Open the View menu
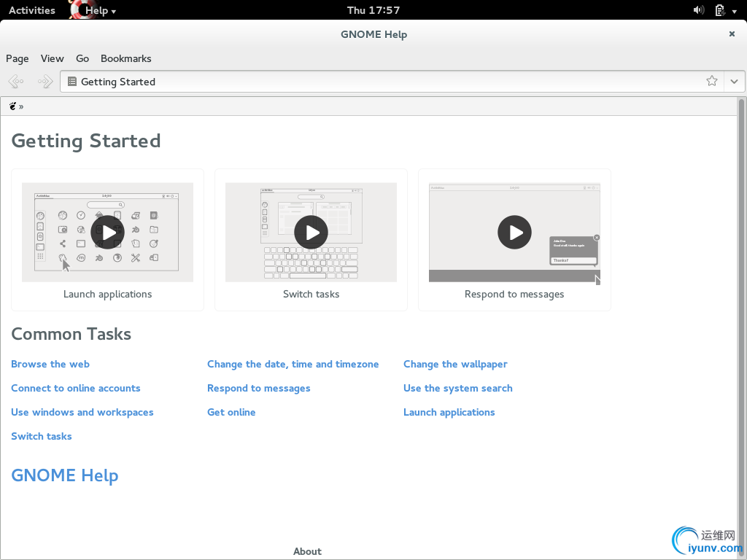The width and height of the screenshot is (747, 560). pos(52,58)
